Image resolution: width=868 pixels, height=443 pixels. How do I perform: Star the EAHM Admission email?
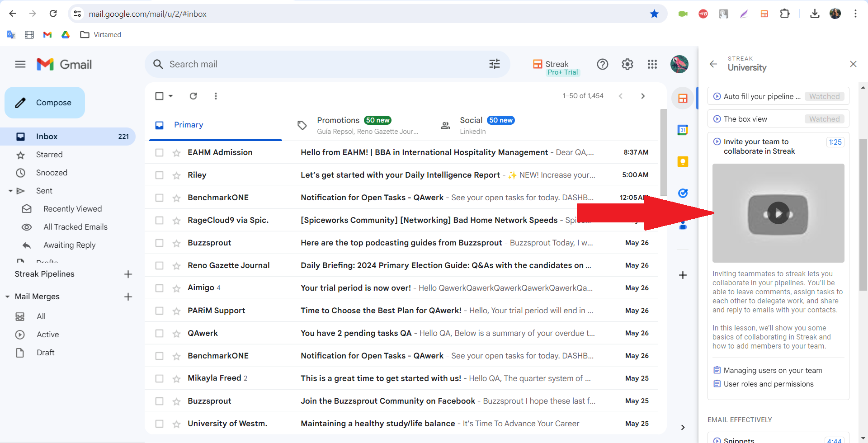[176, 153]
